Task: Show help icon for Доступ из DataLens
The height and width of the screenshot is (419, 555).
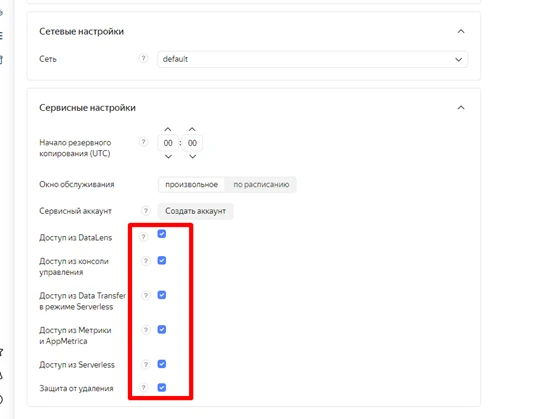Action: tap(143, 237)
